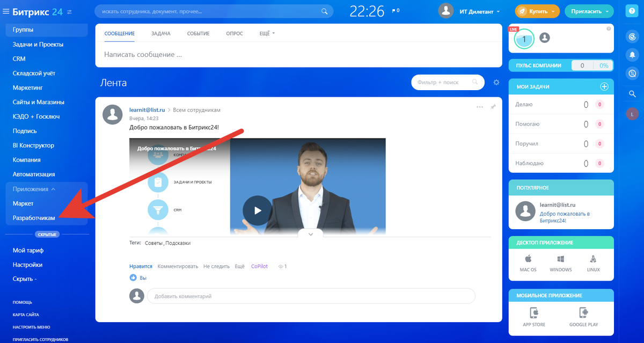Open BI Конструктор menu item
The image size is (644, 343).
pos(33,145)
